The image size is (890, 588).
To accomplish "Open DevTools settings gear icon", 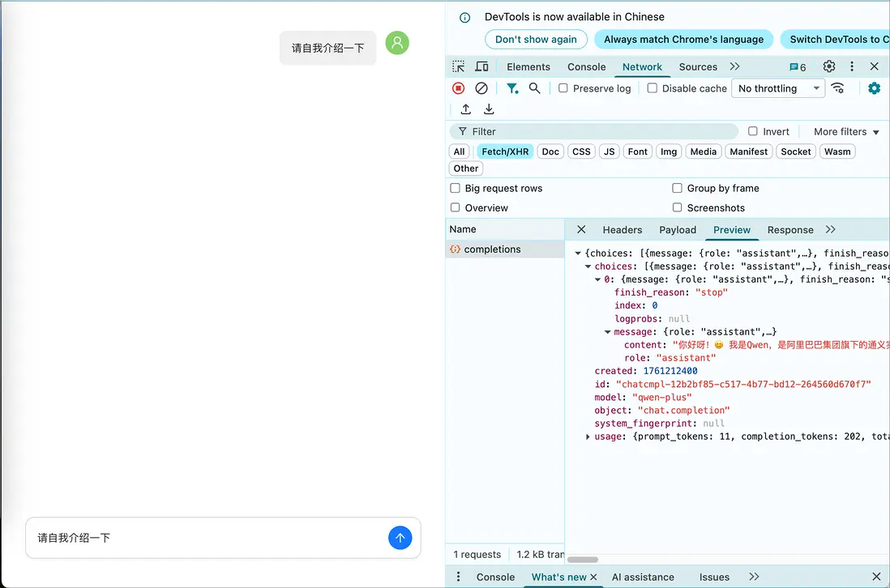I will tap(828, 67).
